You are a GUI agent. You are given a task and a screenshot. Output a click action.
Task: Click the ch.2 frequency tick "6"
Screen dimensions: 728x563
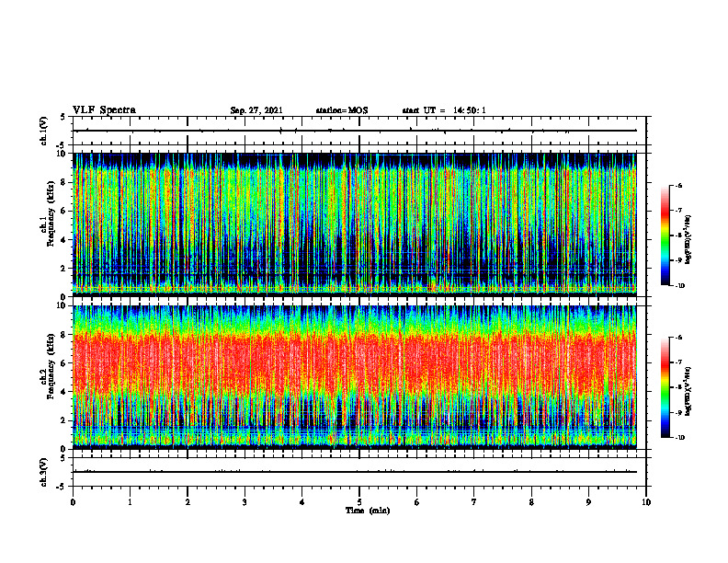65,363
